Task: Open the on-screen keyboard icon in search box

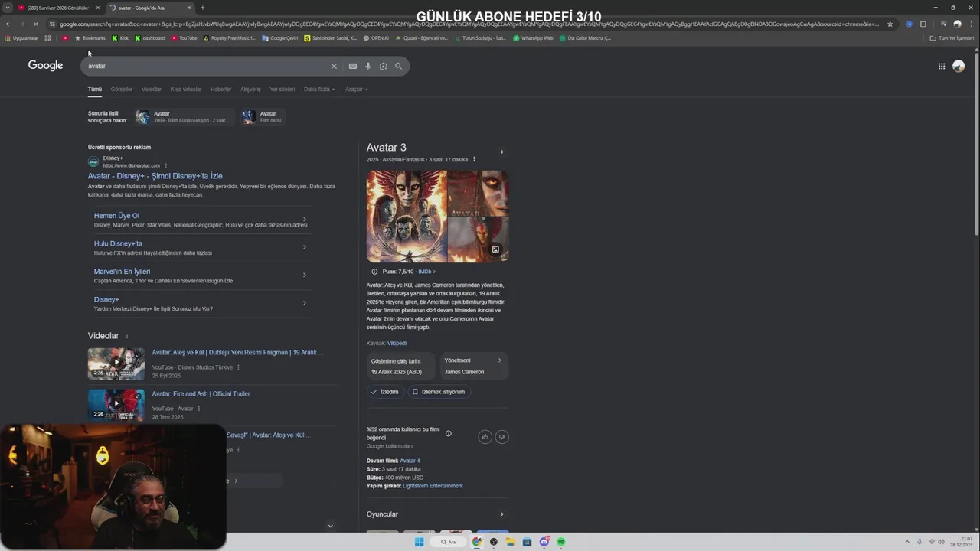Action: [x=352, y=66]
